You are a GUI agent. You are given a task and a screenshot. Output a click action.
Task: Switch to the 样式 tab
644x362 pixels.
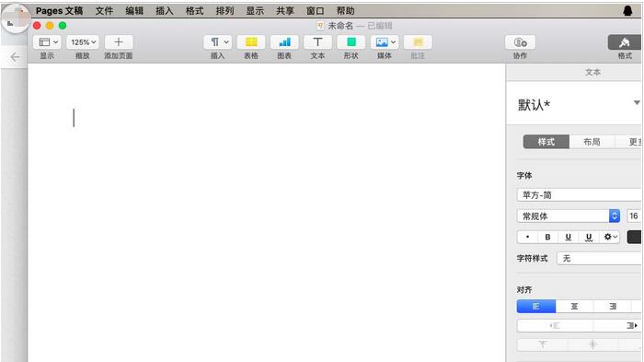(546, 142)
